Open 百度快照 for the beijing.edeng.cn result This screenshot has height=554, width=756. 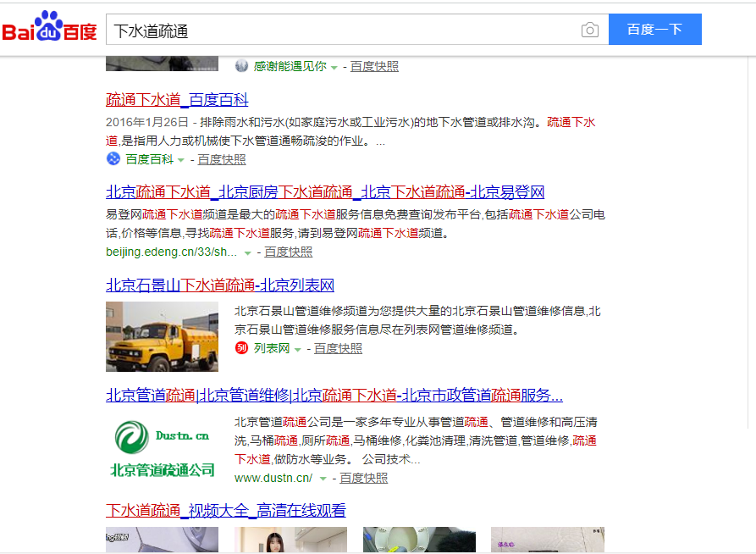[x=289, y=252]
